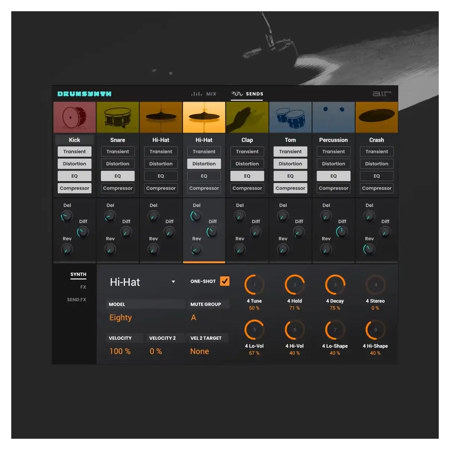Click the 4 Lo-Shape knob
The image size is (450, 450).
tap(335, 330)
